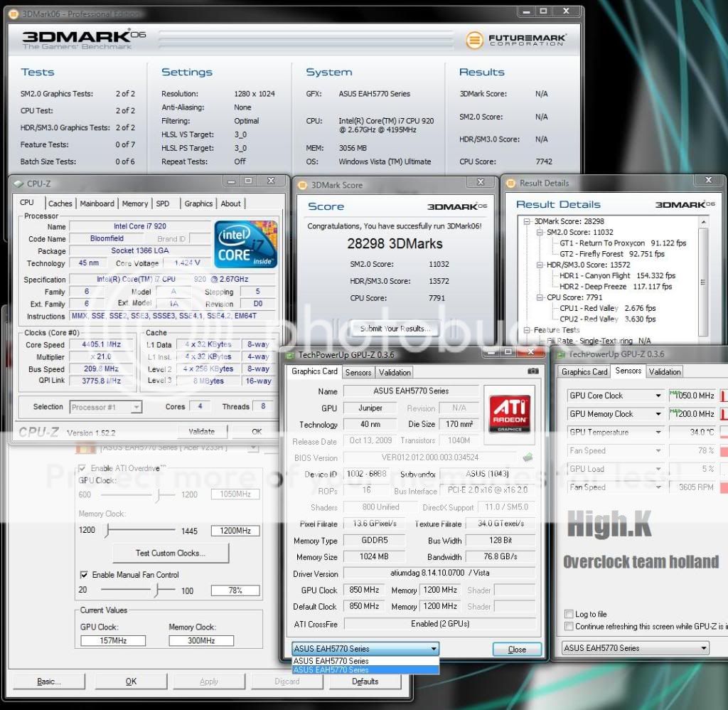728x710 pixels.
Task: Click the Result Details window title icon
Action: pyautogui.click(x=510, y=183)
